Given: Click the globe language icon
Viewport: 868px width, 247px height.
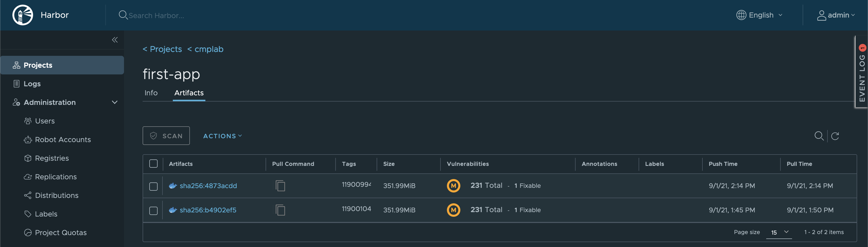Looking at the screenshot, I should coord(741,15).
